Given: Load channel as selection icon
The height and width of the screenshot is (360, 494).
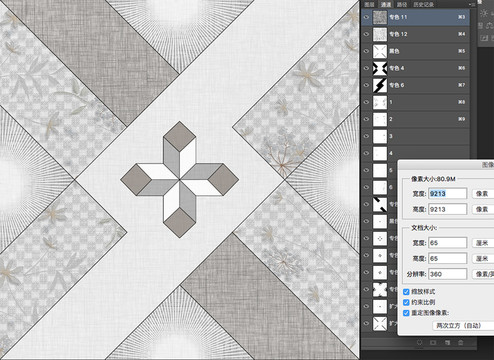Looking at the screenshot, I should click(x=419, y=342).
